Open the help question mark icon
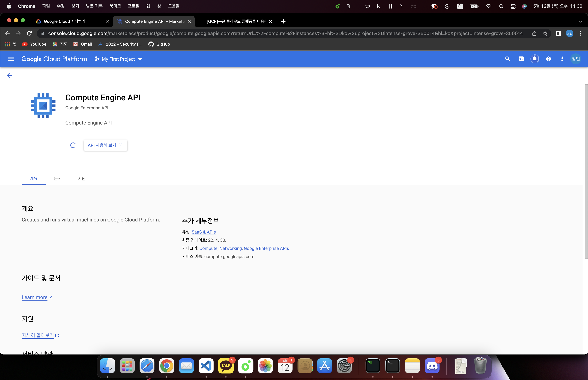Viewport: 588px width, 380px height. [x=548, y=59]
